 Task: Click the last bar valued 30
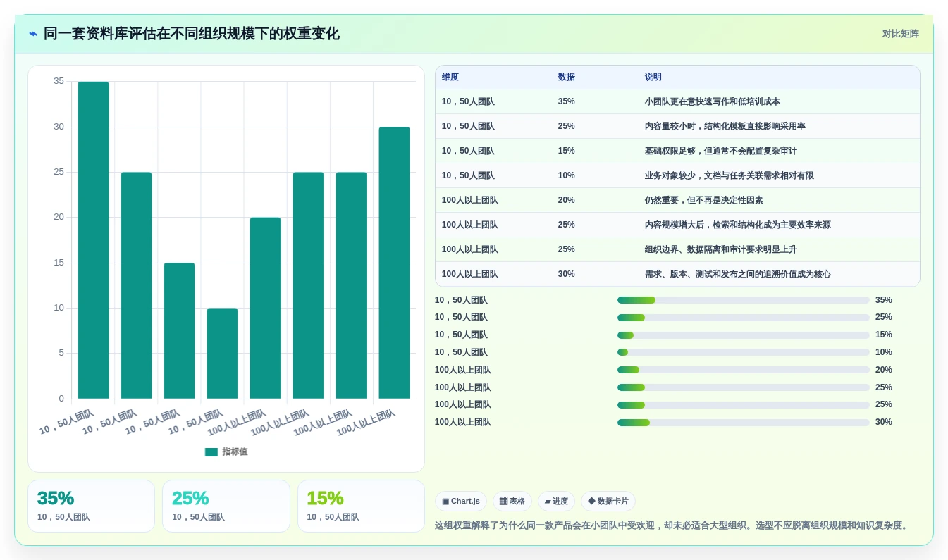tap(394, 263)
